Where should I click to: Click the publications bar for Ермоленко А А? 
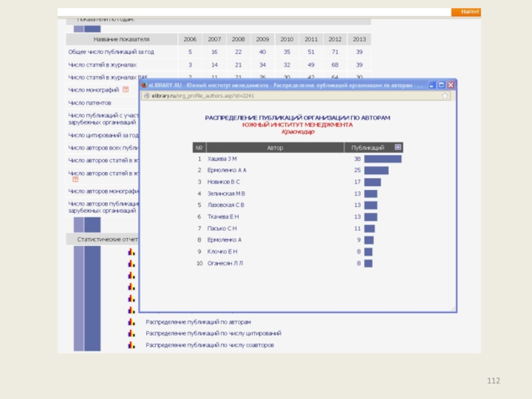click(376, 170)
